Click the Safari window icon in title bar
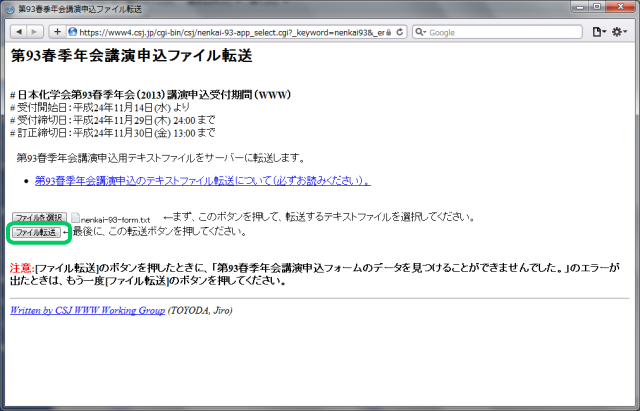640x411 pixels. point(9,8)
